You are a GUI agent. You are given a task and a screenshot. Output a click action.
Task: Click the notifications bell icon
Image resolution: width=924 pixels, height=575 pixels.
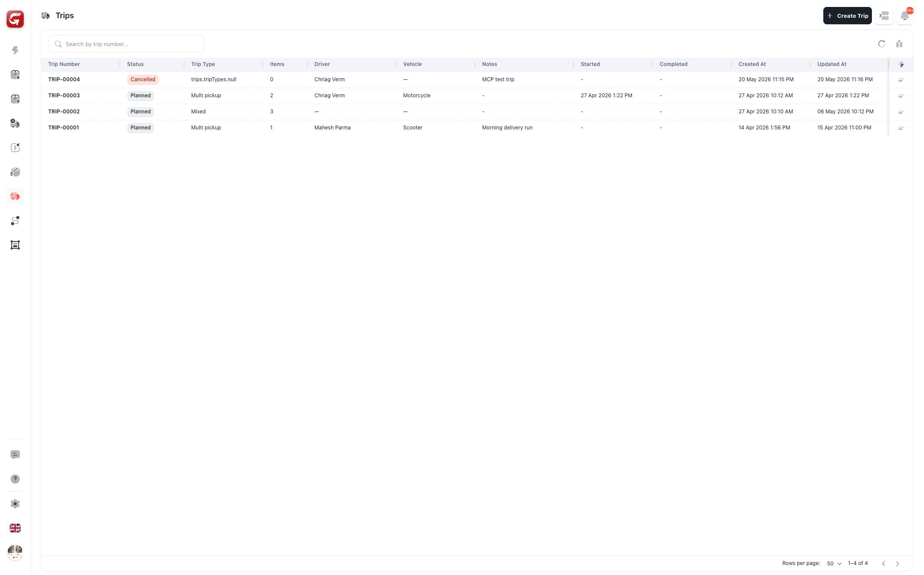[905, 16]
